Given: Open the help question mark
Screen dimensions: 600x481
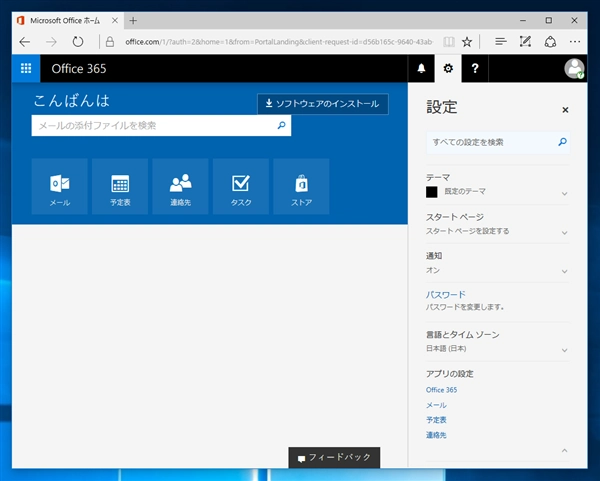Looking at the screenshot, I should point(475,68).
